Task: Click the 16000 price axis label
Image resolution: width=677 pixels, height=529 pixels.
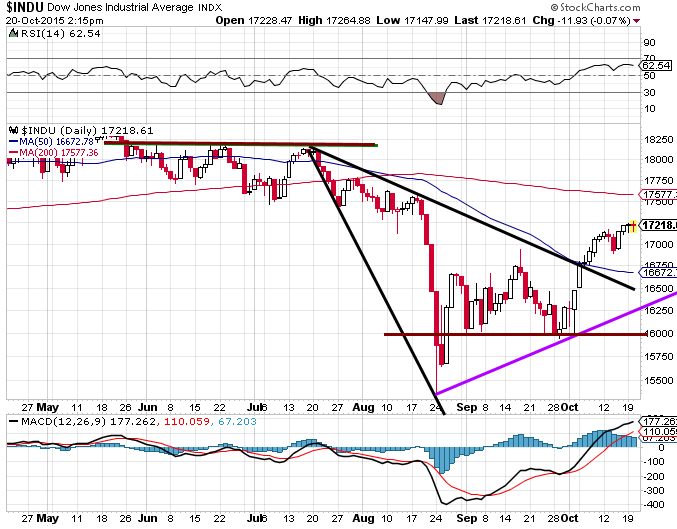Action: tap(659, 333)
